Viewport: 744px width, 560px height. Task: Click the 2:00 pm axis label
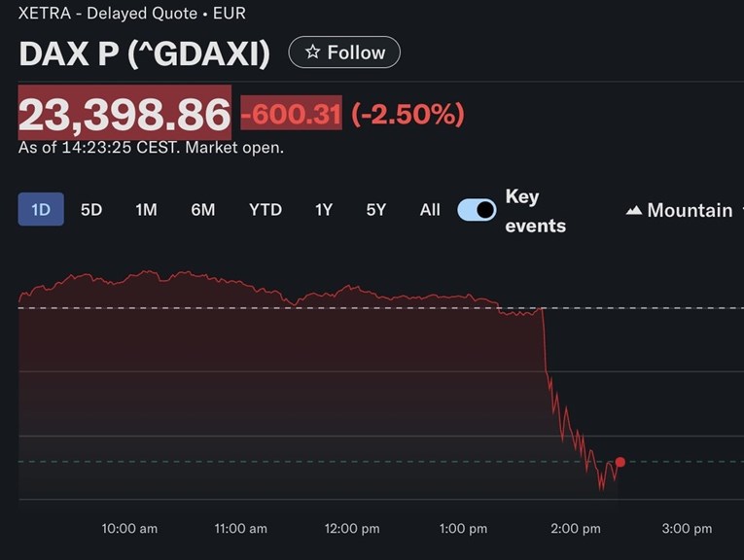(x=576, y=529)
